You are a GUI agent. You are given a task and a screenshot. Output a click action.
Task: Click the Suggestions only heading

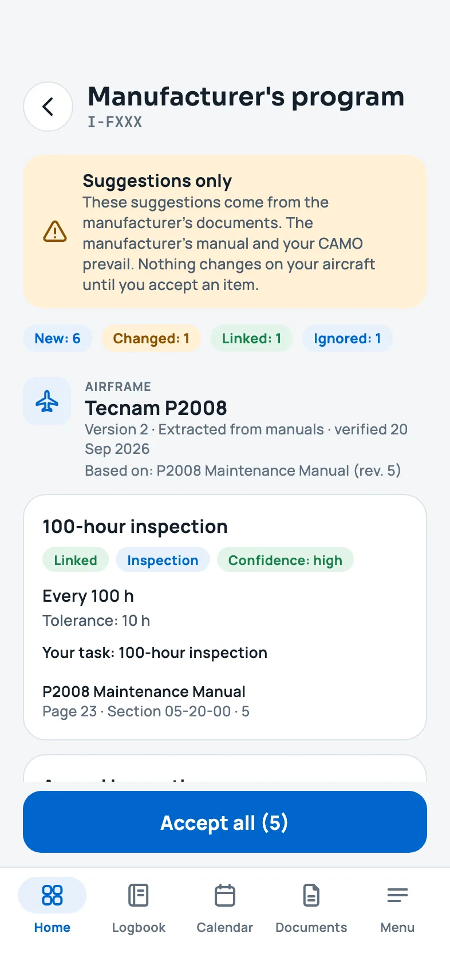tap(157, 181)
